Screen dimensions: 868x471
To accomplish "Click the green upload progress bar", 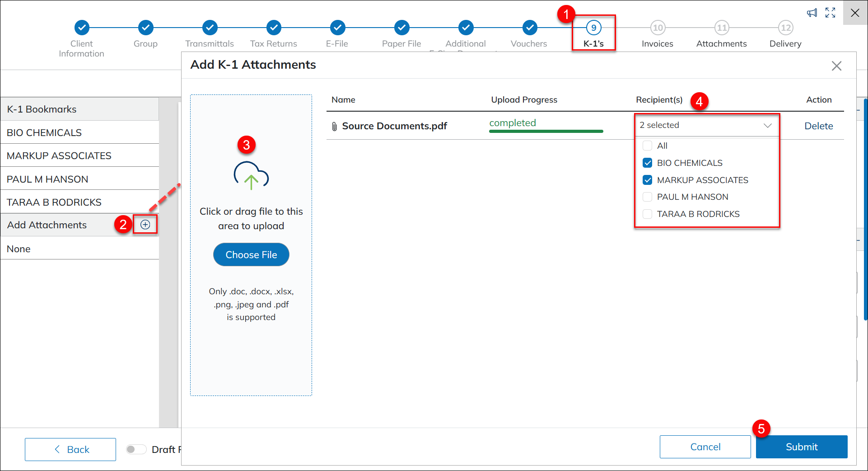I will click(x=546, y=132).
